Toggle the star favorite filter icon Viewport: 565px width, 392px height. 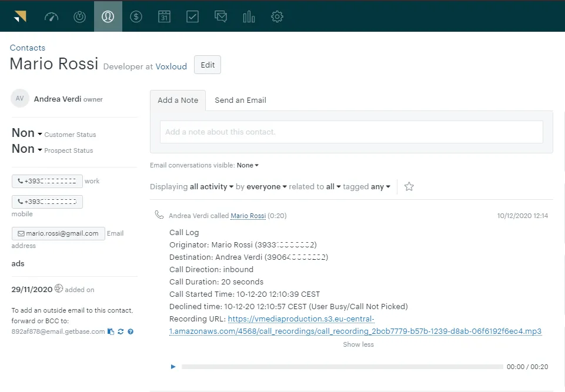click(x=409, y=187)
